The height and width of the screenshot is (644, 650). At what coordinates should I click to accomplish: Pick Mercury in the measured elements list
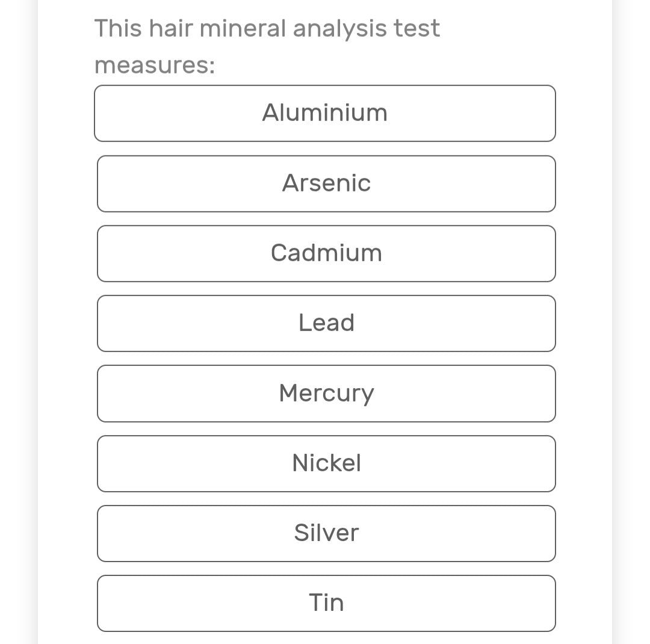pyautogui.click(x=326, y=394)
